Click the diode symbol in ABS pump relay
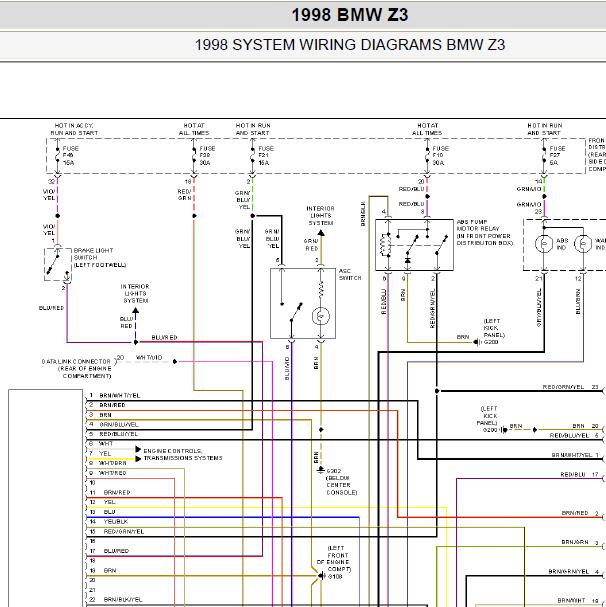The image size is (606, 607). [x=407, y=261]
